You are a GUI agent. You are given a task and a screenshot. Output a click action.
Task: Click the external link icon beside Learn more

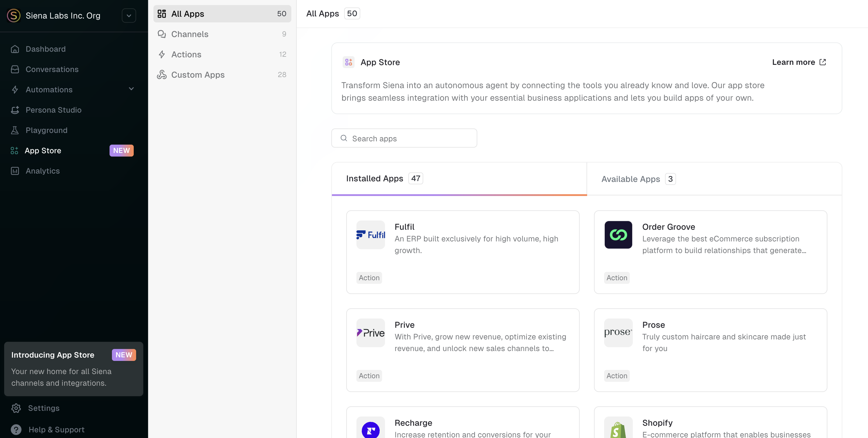823,62
